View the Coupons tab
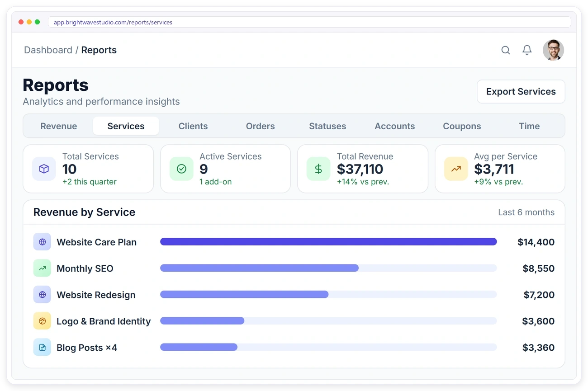The image size is (588, 391). pyautogui.click(x=462, y=126)
